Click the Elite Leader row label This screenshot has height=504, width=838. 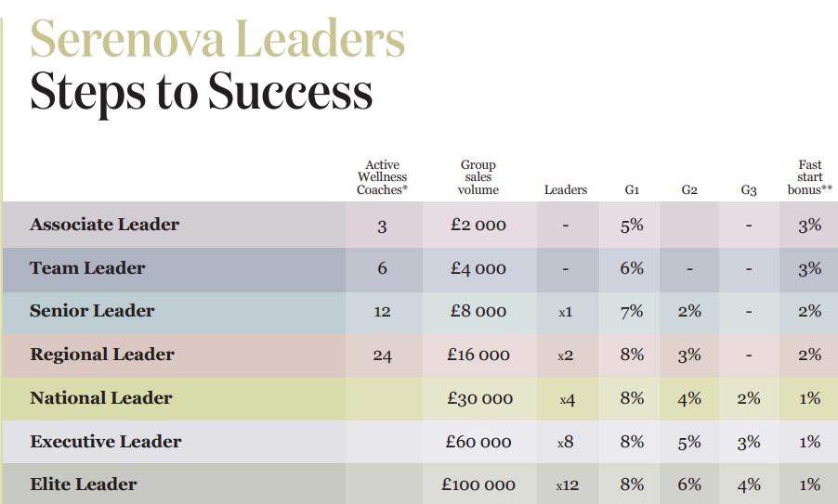point(84,485)
